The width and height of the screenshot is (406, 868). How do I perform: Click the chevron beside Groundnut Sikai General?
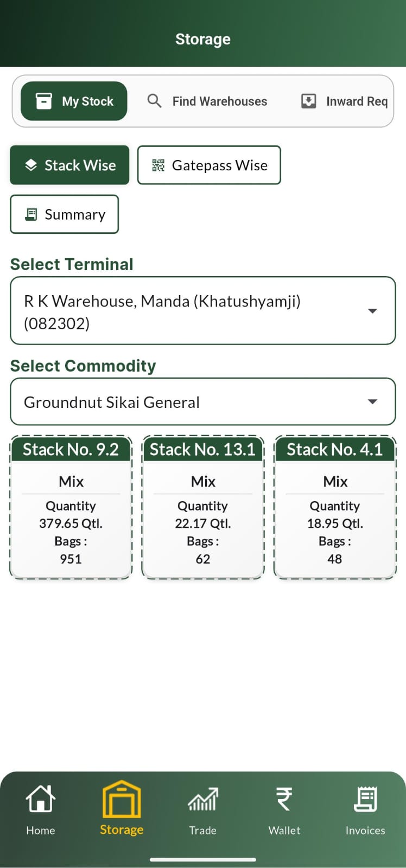372,401
